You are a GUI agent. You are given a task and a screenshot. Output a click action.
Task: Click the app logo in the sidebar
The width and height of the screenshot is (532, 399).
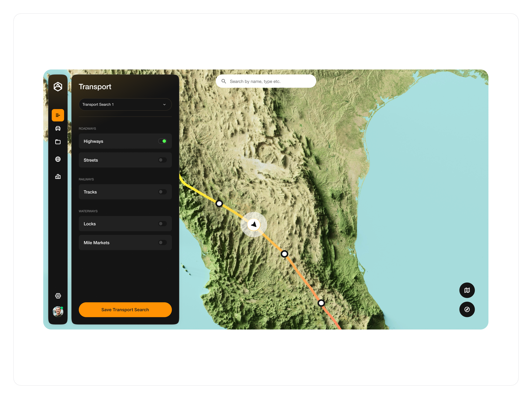pyautogui.click(x=58, y=87)
